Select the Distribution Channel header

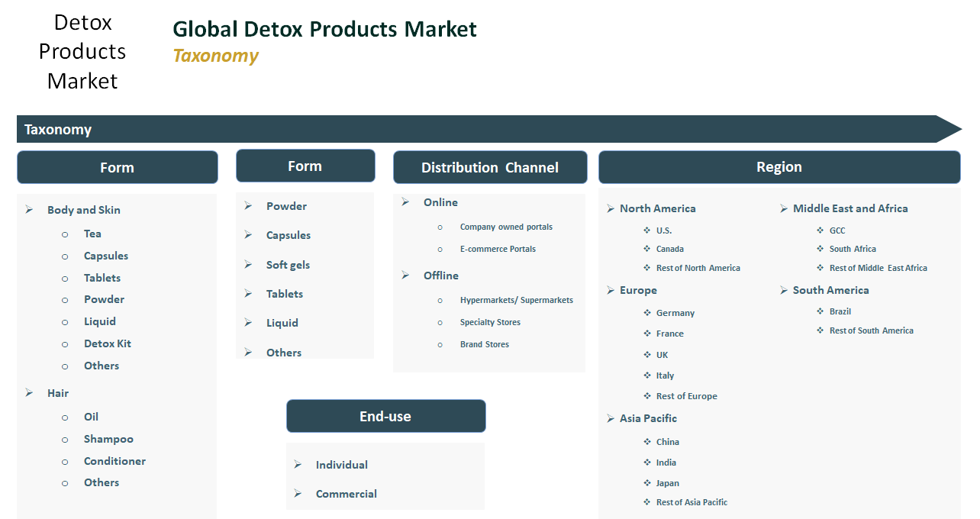coord(490,167)
